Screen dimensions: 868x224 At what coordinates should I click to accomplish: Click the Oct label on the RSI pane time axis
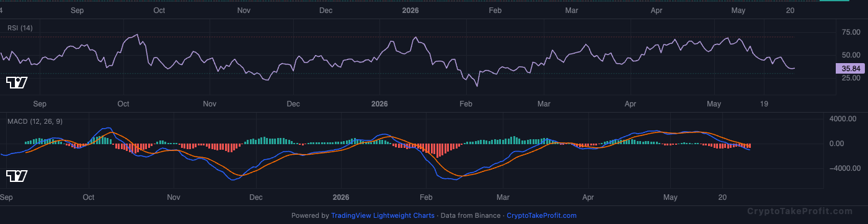point(123,104)
